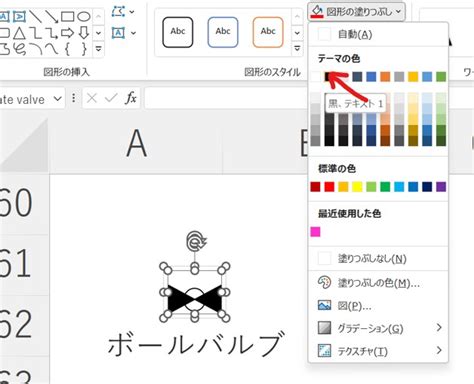Image resolution: width=474 pixels, height=384 pixels.
Task: Select dark navy blue standard color
Action: pyautogui.click(x=427, y=187)
